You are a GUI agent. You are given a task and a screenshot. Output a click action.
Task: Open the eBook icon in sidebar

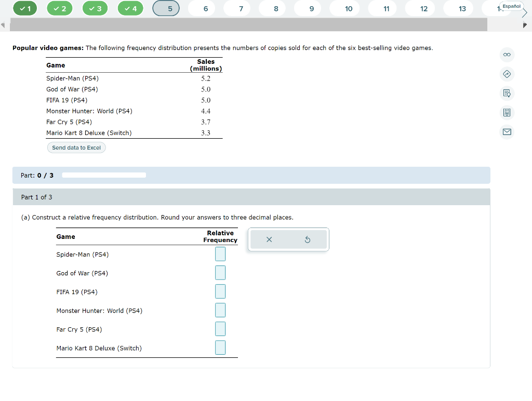(x=507, y=113)
